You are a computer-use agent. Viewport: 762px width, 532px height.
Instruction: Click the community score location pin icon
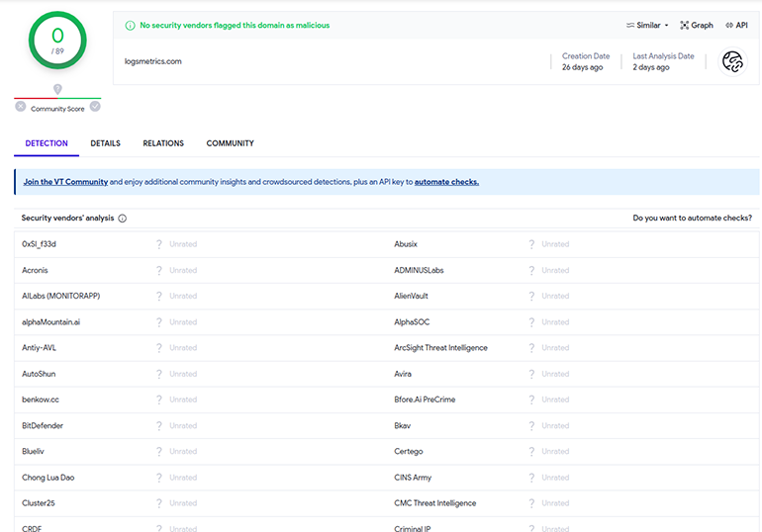click(57, 90)
